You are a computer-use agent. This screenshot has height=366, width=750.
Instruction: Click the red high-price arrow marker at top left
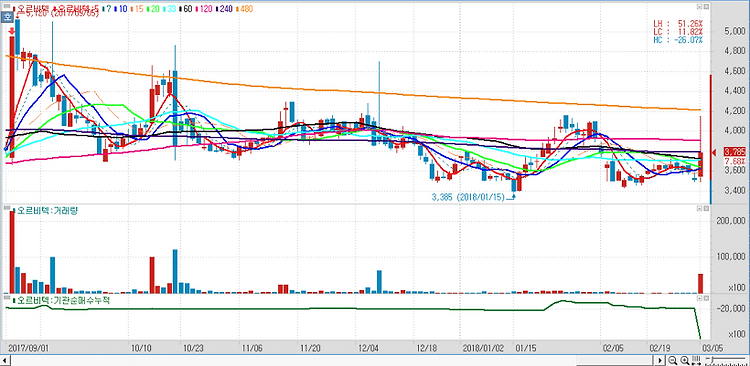point(12,32)
